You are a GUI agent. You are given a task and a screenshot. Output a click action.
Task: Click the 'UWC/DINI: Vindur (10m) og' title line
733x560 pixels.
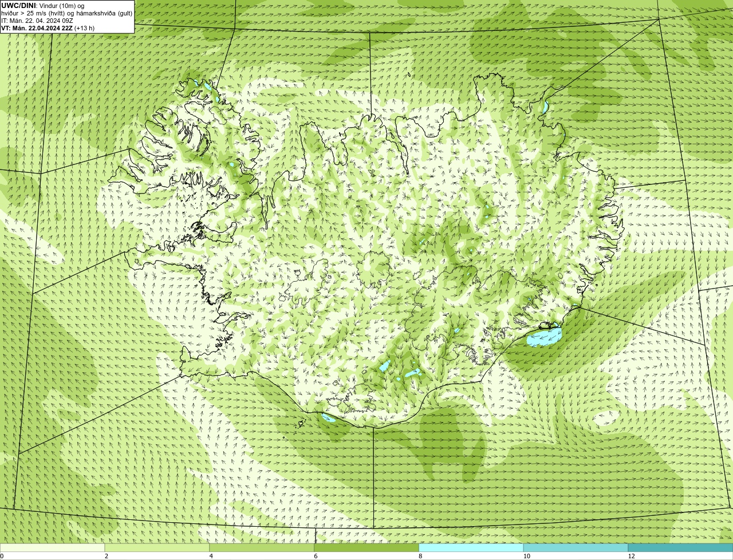[x=42, y=6]
